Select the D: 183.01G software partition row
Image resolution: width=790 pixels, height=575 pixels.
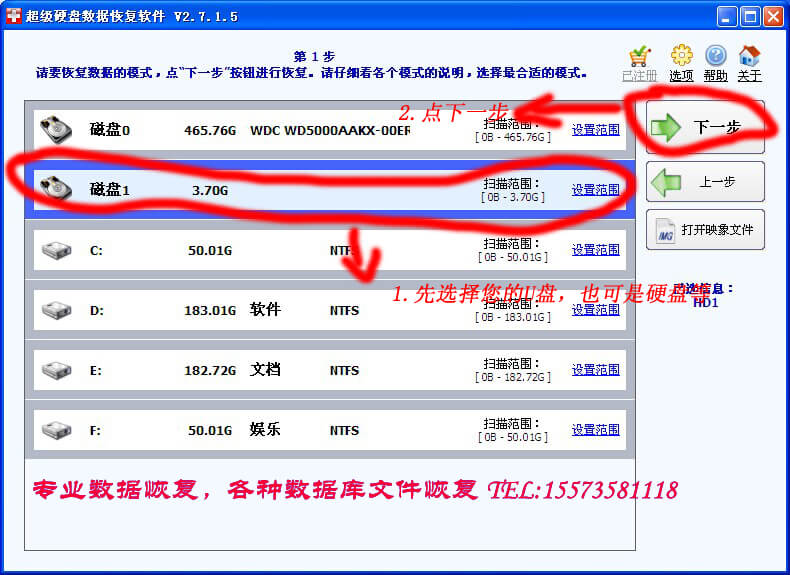pos(300,310)
